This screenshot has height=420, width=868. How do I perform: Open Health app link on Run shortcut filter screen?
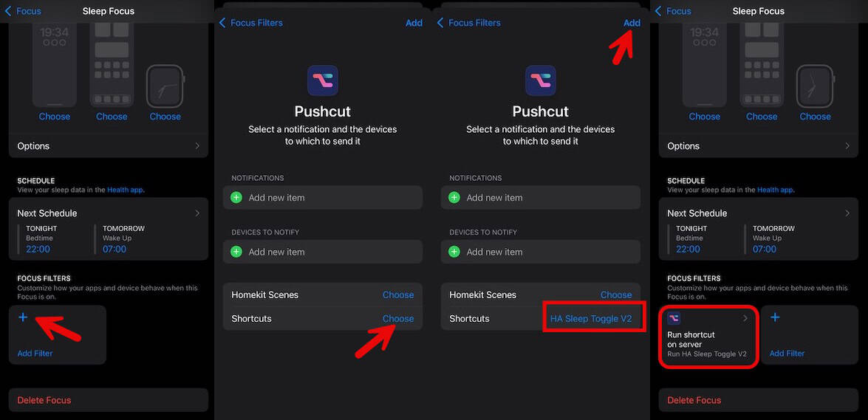point(775,190)
